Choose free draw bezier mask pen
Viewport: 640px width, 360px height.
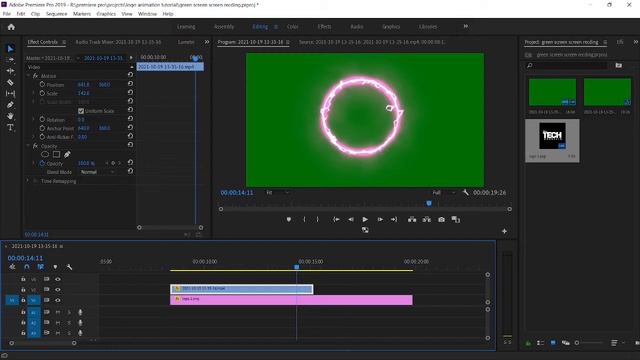click(67, 154)
